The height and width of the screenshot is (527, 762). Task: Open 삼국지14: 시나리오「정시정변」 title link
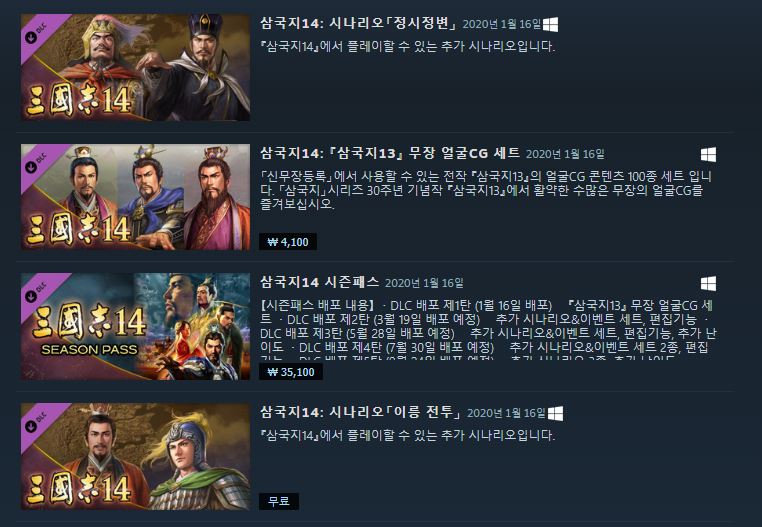tap(358, 23)
